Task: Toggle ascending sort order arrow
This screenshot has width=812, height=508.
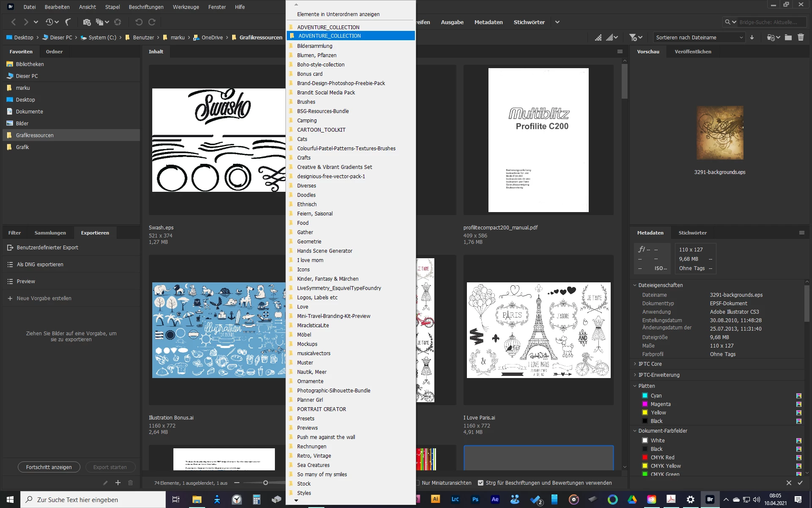Action: 752,37
